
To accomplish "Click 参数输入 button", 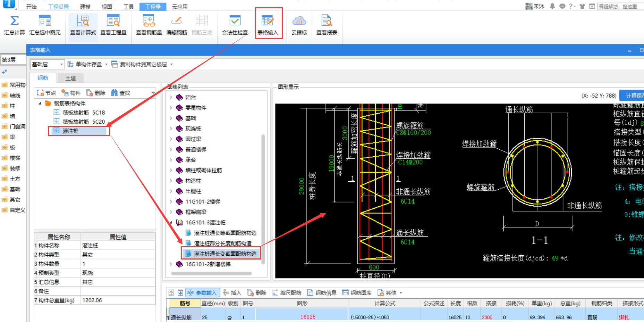I will coord(202,293).
